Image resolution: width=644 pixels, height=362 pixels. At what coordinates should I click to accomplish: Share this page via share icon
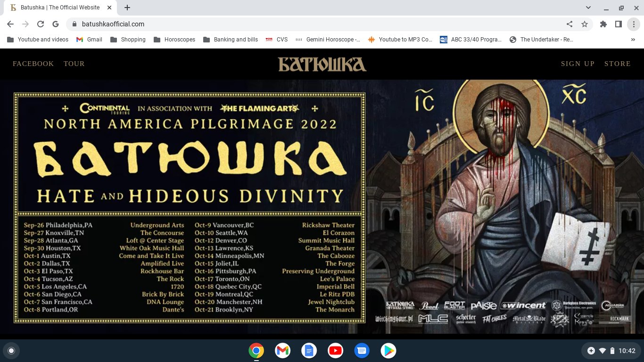[x=570, y=24]
